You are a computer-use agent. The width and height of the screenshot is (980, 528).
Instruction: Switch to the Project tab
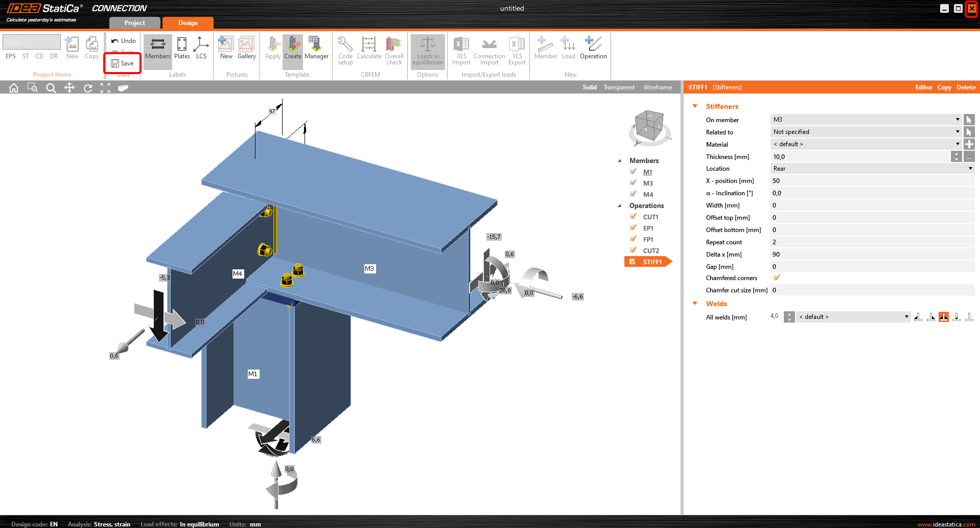click(135, 23)
